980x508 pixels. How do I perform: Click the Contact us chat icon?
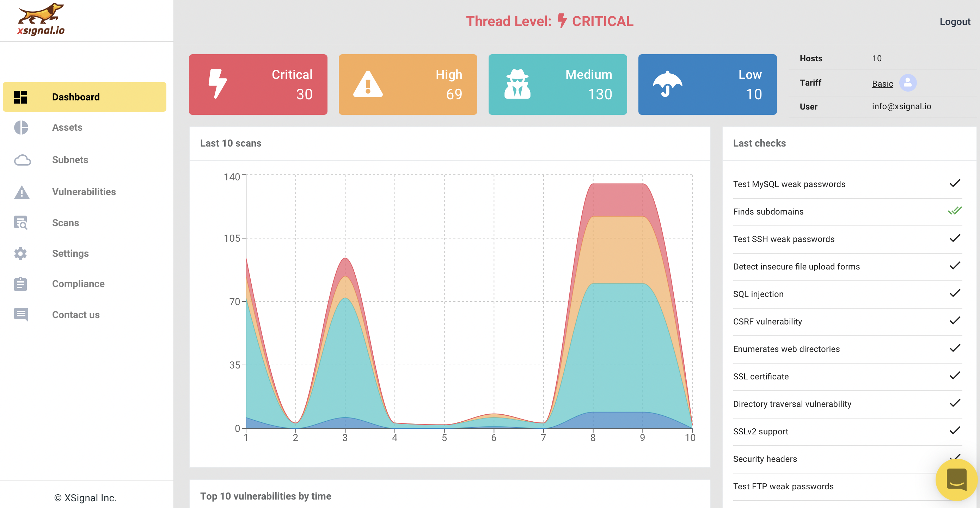(21, 315)
